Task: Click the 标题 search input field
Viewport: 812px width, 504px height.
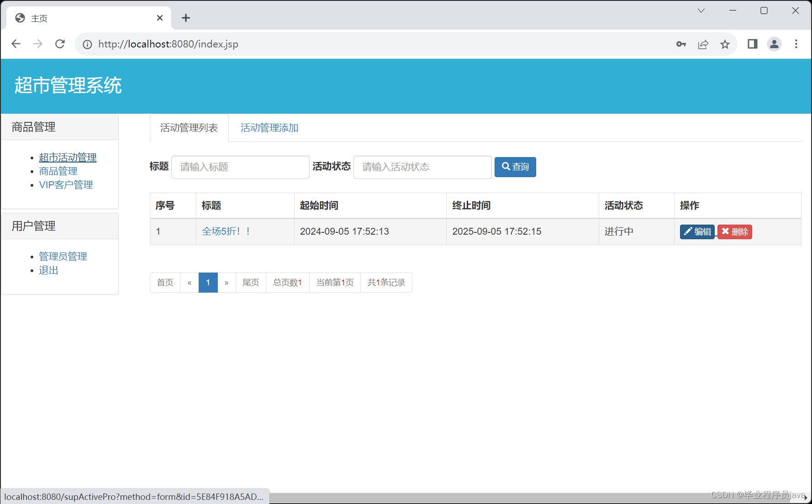Action: pyautogui.click(x=240, y=167)
